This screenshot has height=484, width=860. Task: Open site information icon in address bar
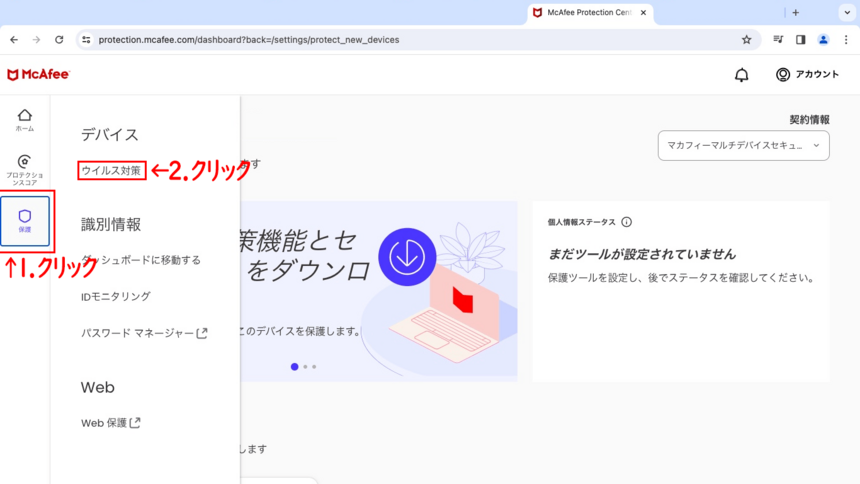coord(86,40)
